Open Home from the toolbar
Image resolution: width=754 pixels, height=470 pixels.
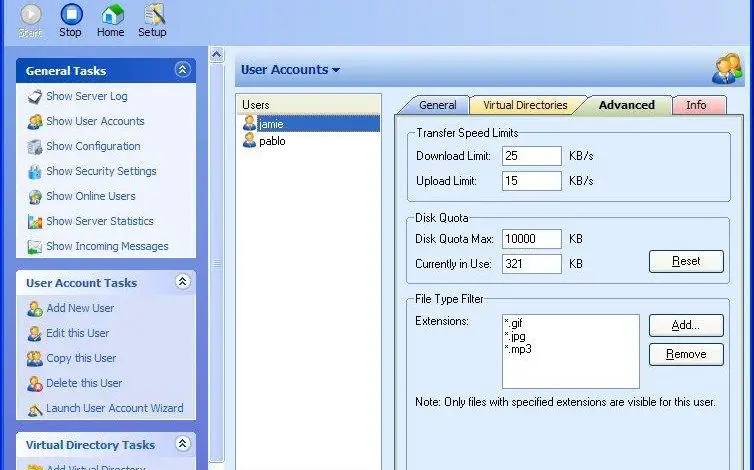coord(111,14)
